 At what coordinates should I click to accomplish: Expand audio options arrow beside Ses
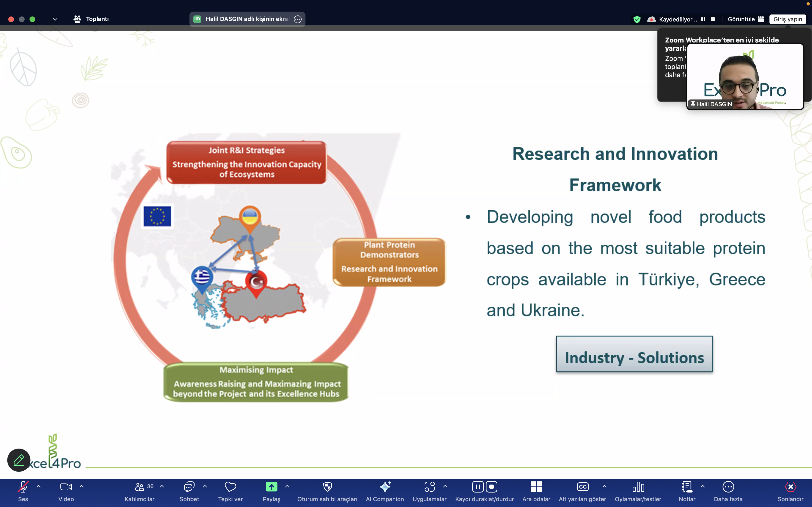click(39, 486)
